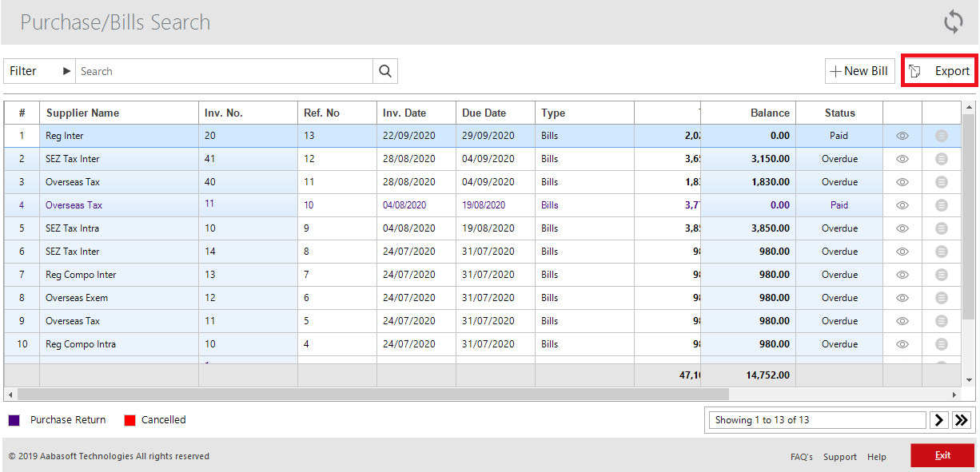Viewport: 980px width, 472px height.
Task: Click the Status column header
Action: click(x=839, y=113)
